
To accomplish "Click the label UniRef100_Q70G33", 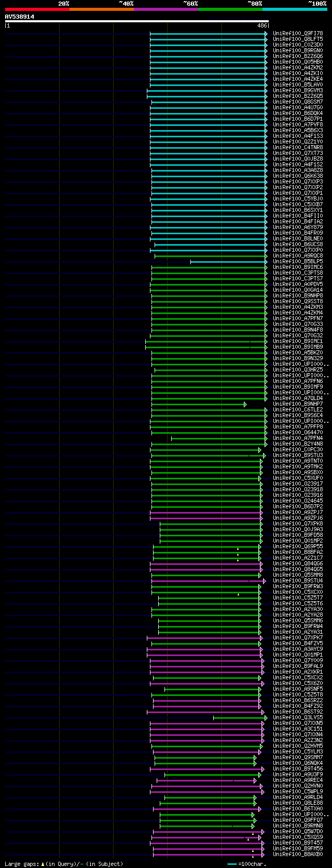I will pyautogui.click(x=298, y=324).
